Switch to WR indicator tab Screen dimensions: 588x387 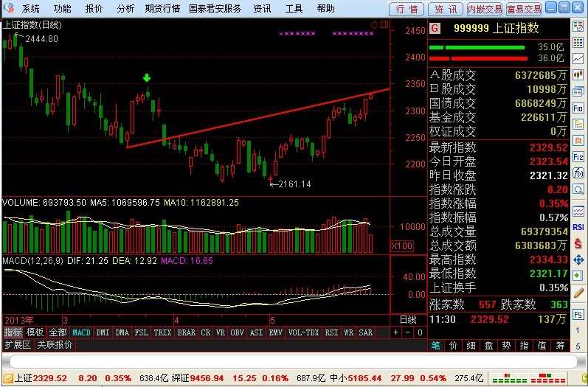click(349, 332)
